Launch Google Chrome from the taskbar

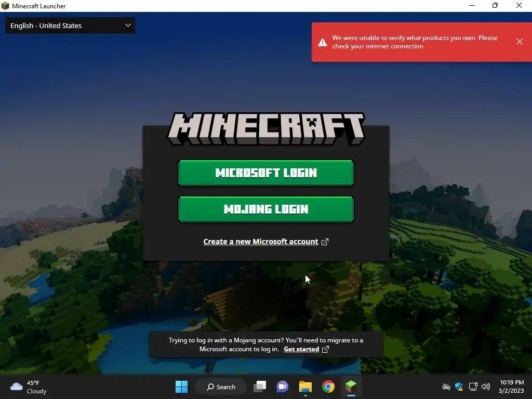click(x=328, y=387)
